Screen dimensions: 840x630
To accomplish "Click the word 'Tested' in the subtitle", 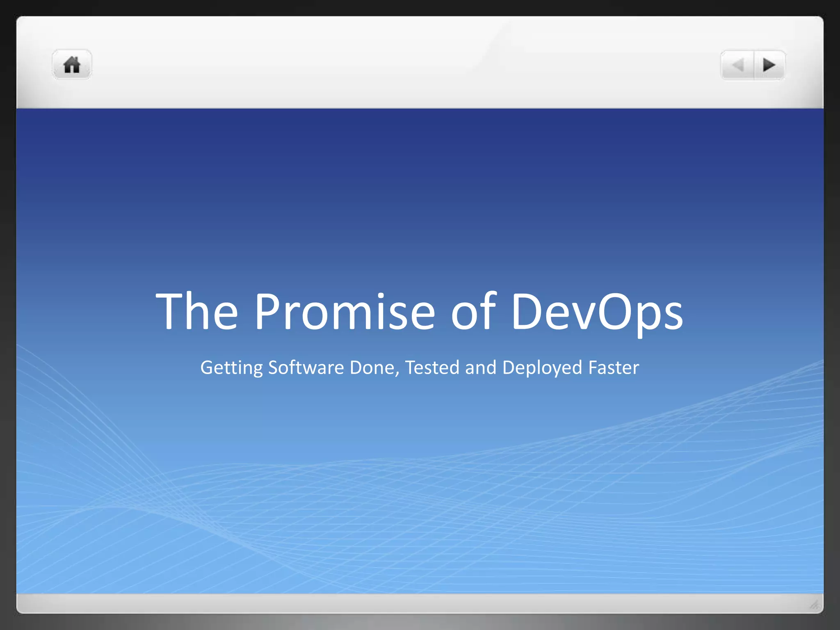I will [432, 367].
